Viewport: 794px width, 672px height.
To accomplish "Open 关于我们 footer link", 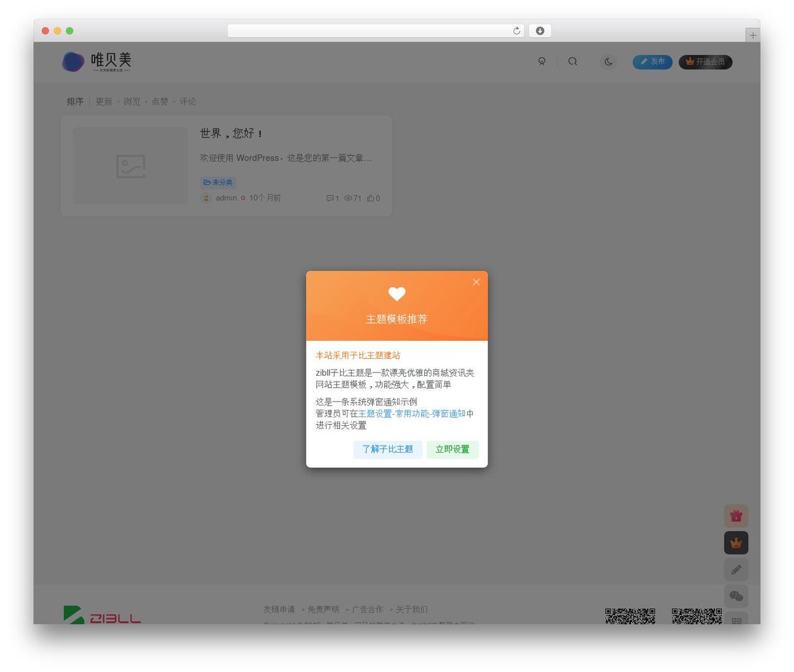I will [x=411, y=609].
